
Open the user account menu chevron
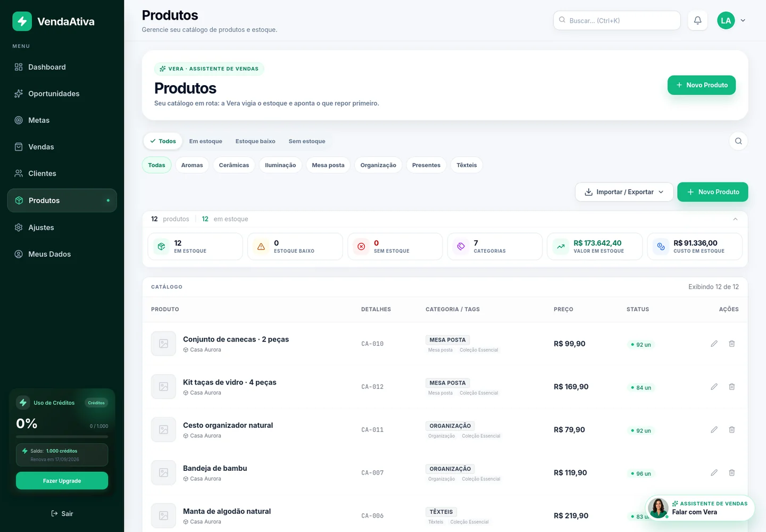pyautogui.click(x=743, y=21)
